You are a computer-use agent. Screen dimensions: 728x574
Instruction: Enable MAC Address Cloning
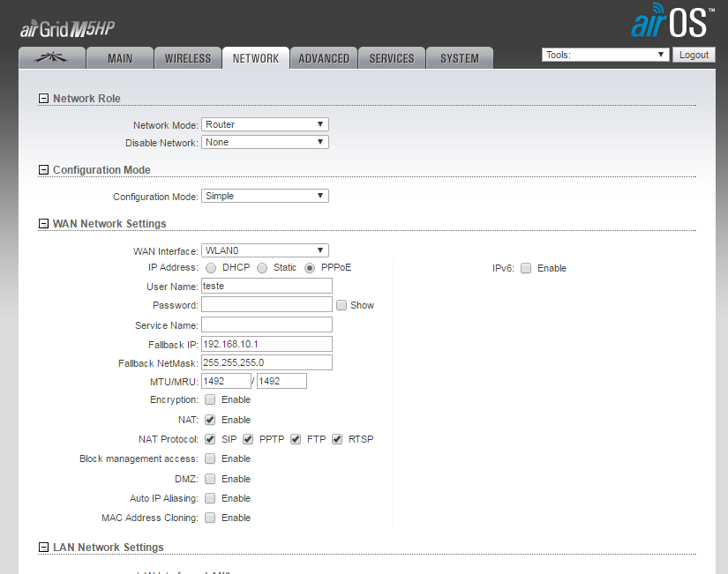[210, 518]
